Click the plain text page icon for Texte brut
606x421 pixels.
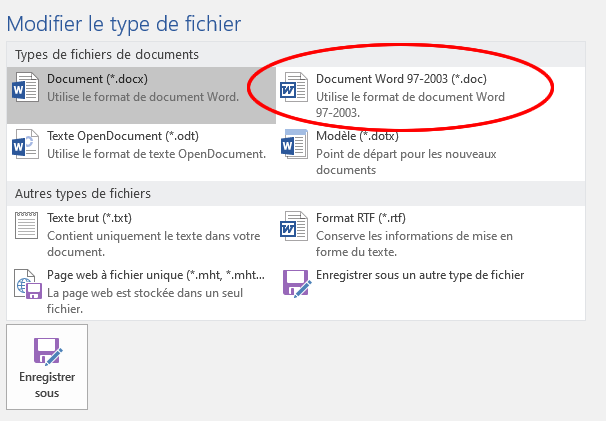[x=26, y=225]
